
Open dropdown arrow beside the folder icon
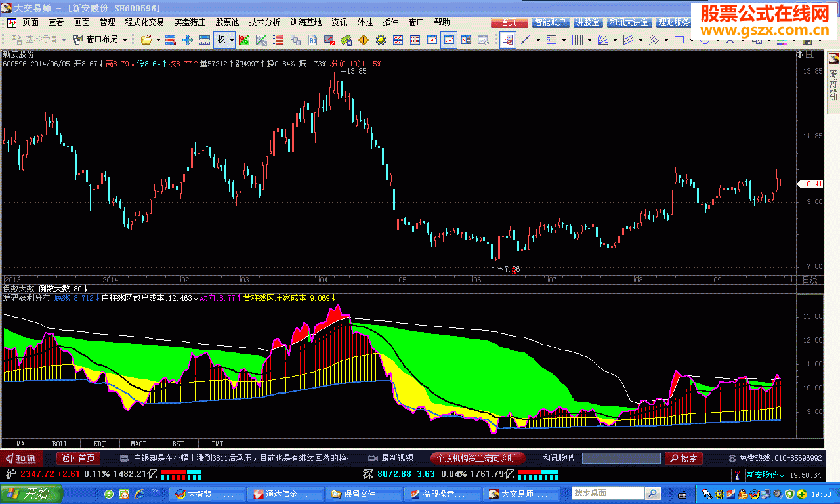tap(158, 39)
